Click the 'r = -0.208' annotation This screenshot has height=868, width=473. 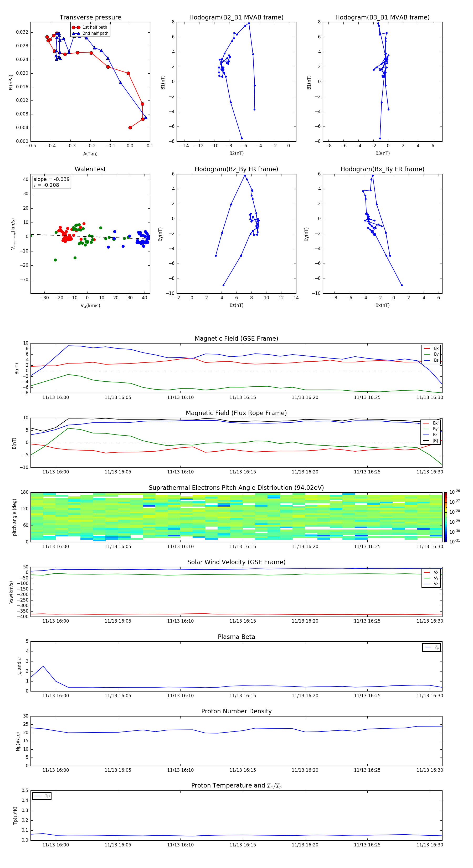coord(47,185)
